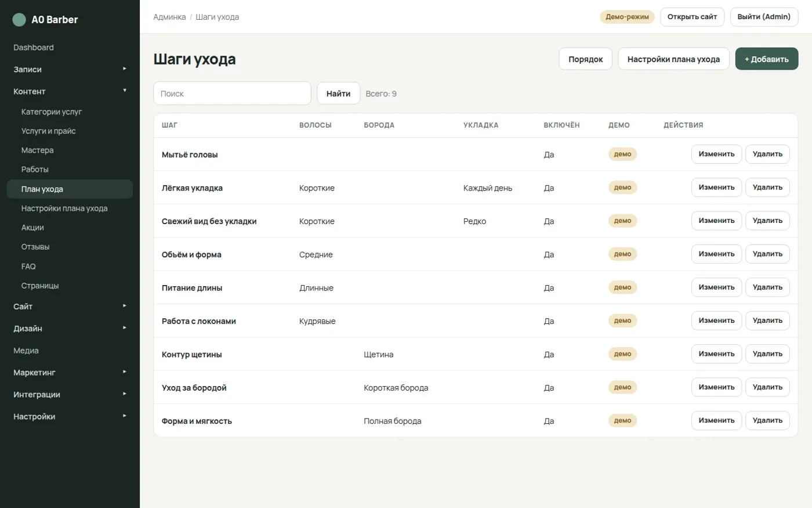Click the Открыть сайт button
812x508 pixels.
(692, 17)
